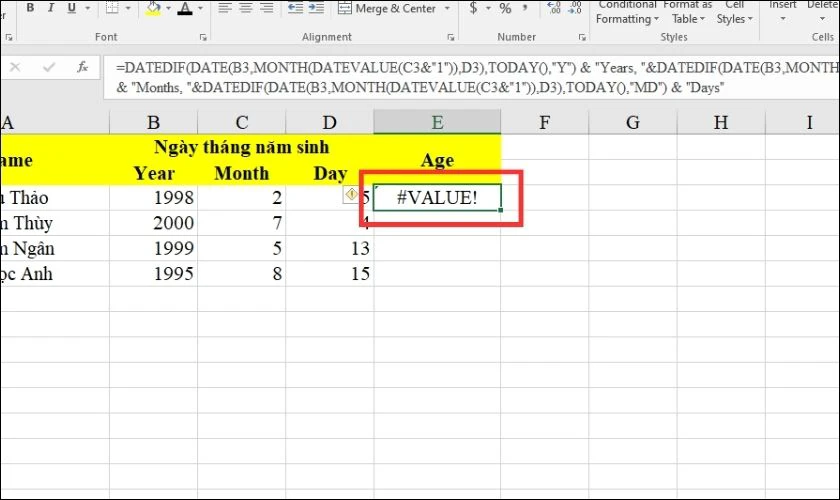Open Cell Styles menu

734,12
